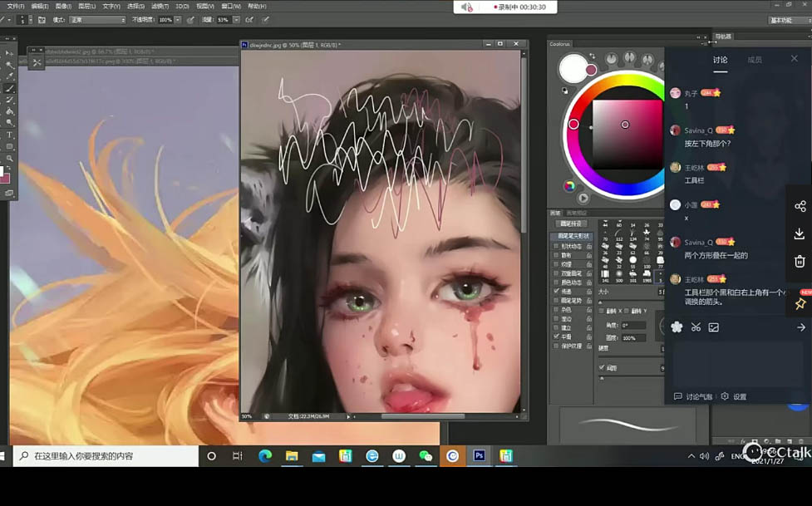
Task: Select the Eyedropper tool in the toolbox
Action: coord(9,76)
